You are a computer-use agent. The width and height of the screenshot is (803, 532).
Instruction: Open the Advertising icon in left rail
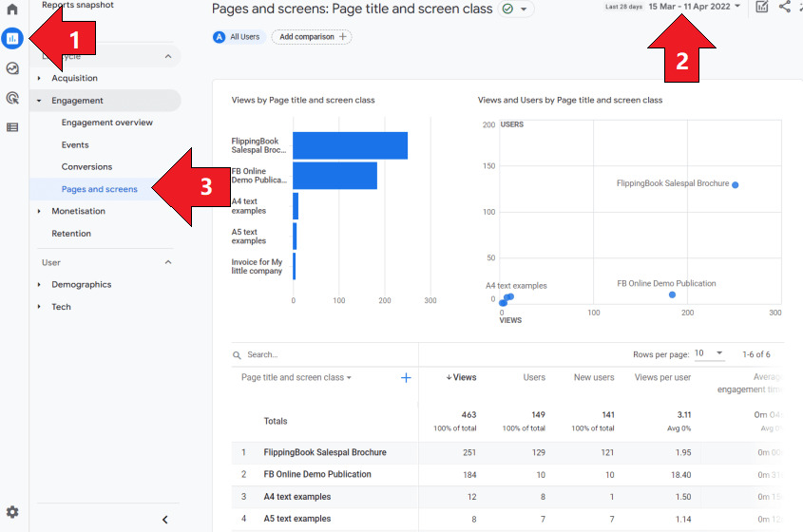[x=12, y=98]
